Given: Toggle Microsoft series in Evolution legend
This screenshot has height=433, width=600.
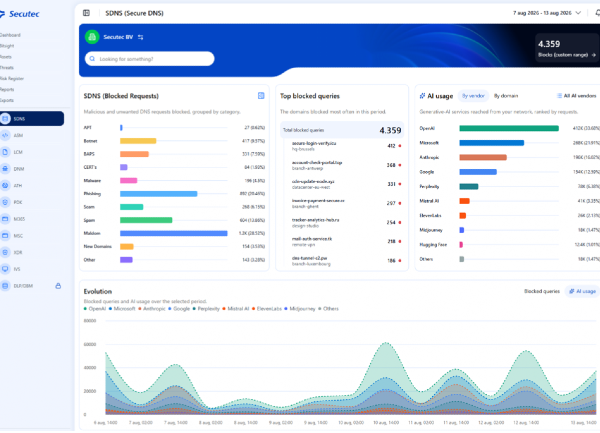Looking at the screenshot, I should click(x=122, y=309).
